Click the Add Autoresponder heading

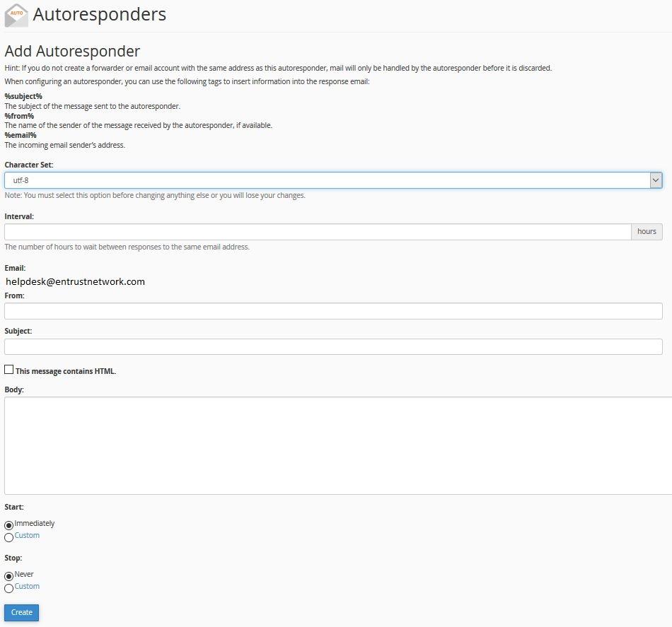pos(72,51)
